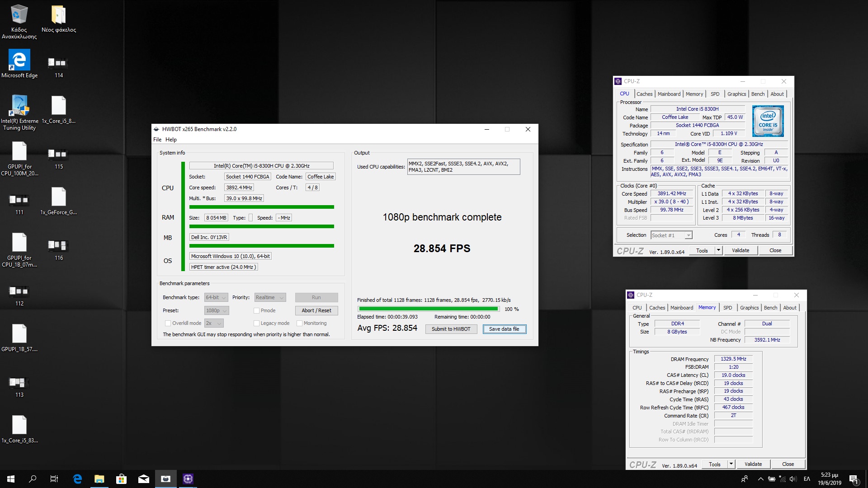Show hidden system tray icons chevron
The height and width of the screenshot is (488, 868).
[x=760, y=479]
